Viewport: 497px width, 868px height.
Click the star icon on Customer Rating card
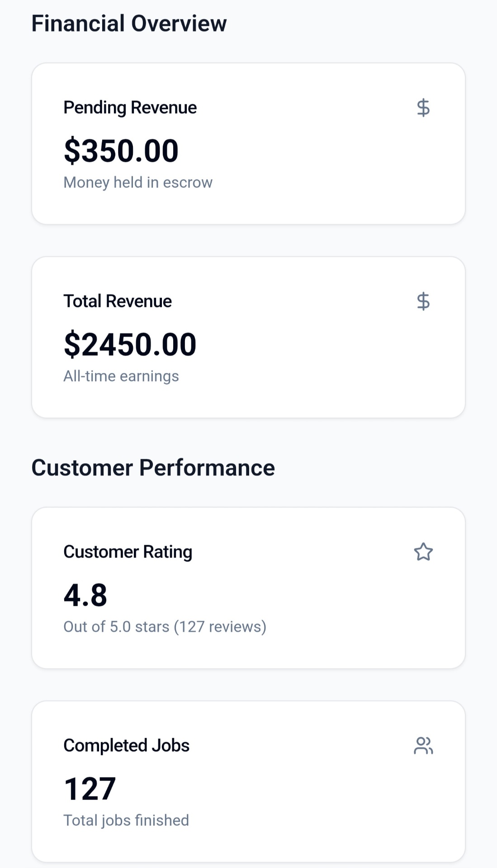pos(423,552)
